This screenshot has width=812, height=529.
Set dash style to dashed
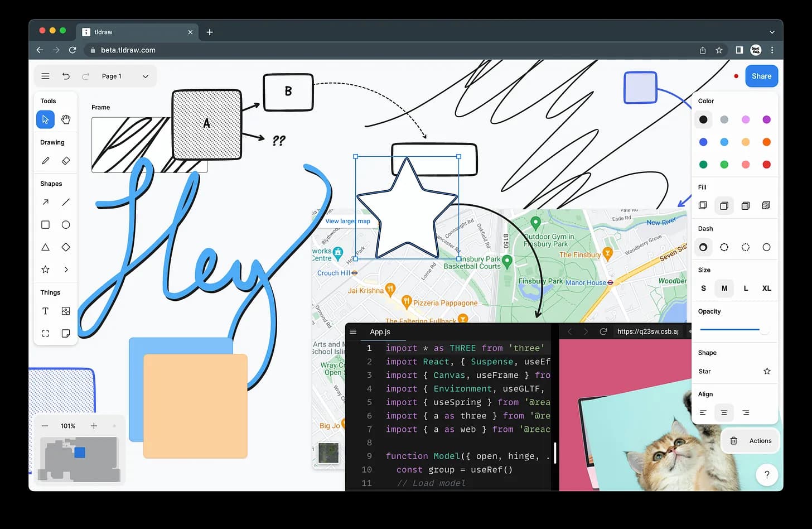point(724,247)
